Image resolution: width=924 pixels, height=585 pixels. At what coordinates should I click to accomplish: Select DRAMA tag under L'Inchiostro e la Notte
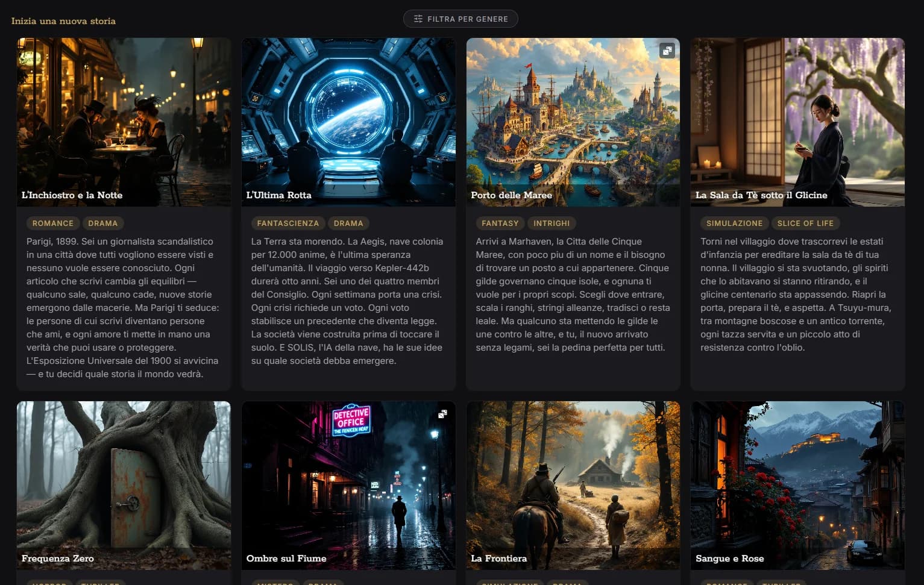pos(103,223)
